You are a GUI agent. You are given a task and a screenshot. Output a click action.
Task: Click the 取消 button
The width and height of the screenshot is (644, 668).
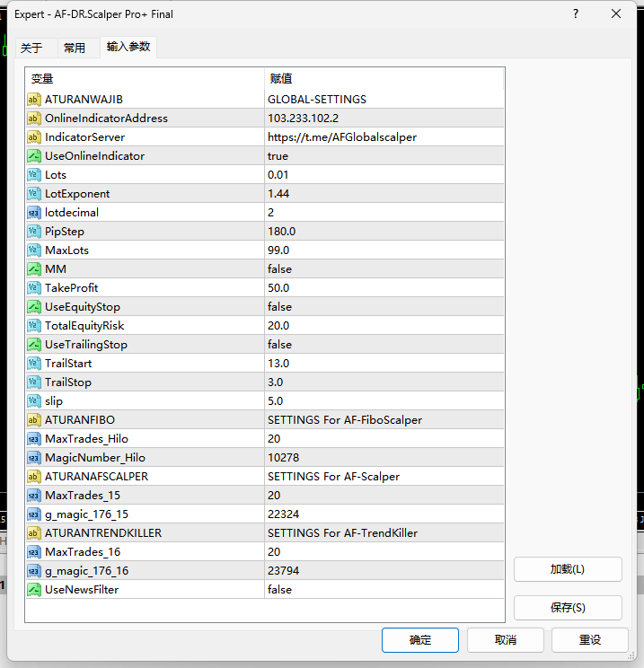(x=506, y=640)
